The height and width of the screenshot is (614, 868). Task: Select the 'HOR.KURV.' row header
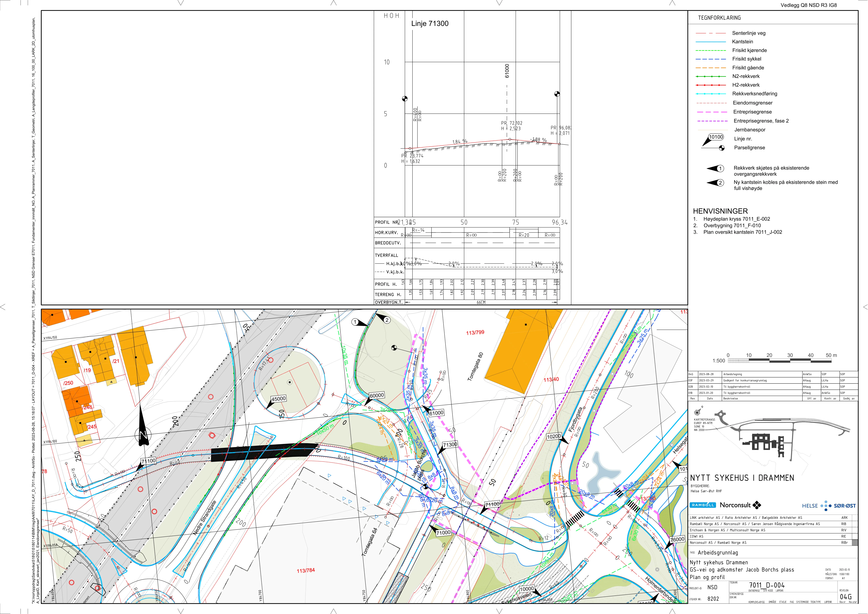(x=386, y=233)
